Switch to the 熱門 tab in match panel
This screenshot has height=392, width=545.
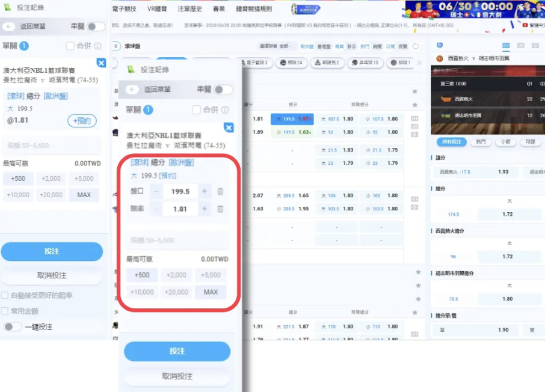pyautogui.click(x=481, y=142)
